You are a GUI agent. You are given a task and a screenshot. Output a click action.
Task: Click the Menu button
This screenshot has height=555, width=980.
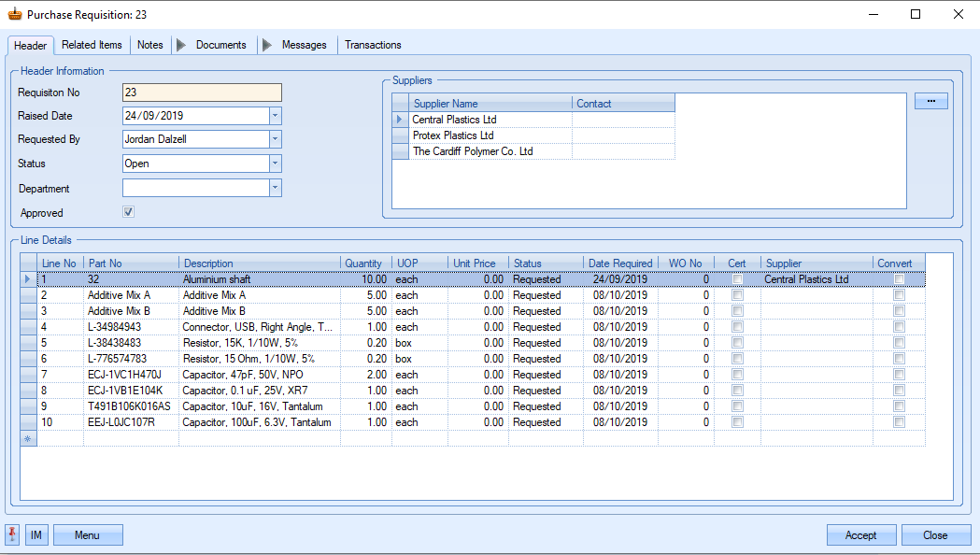pos(88,535)
